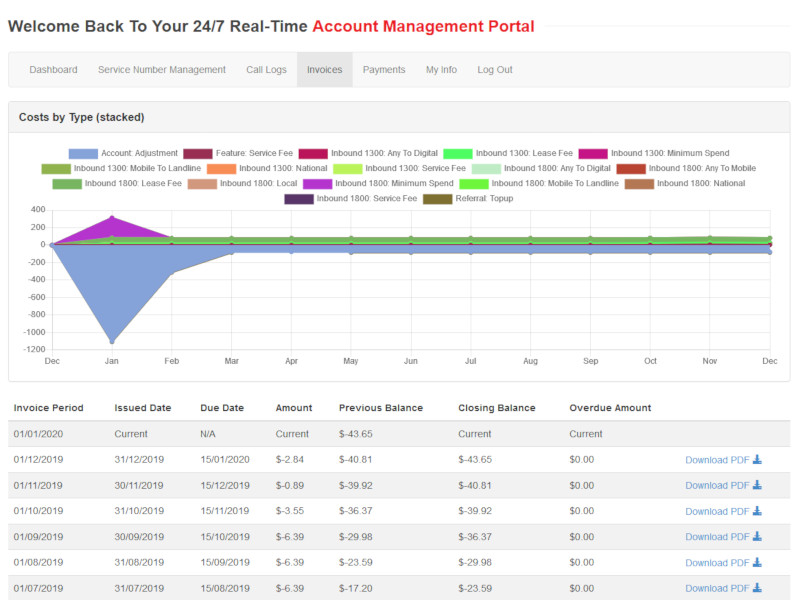This screenshot has width=800, height=600.
Task: Toggle Feature: Service Fee legend swatch
Action: (x=198, y=153)
